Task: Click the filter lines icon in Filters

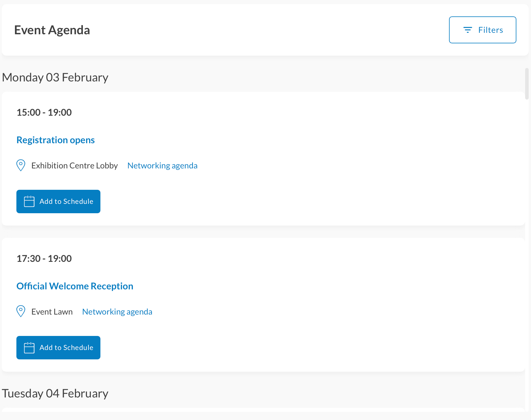Action: 467,30
